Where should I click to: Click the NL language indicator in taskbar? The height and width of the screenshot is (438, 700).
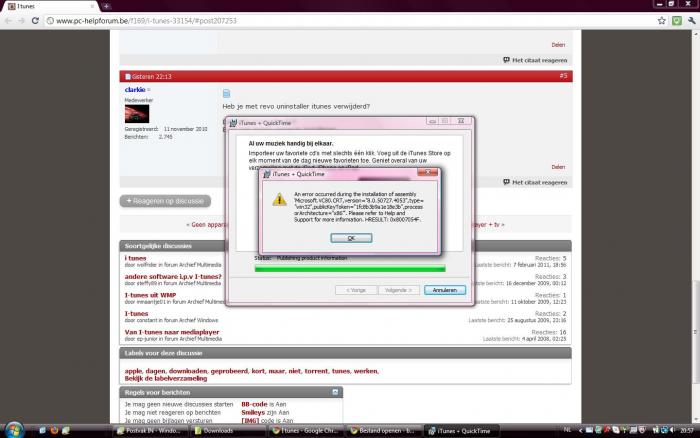pos(567,430)
